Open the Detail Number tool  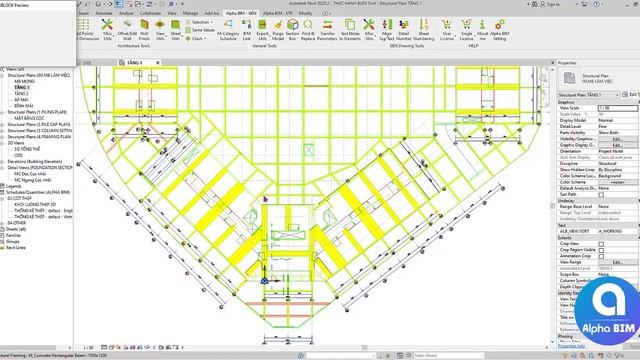(404, 29)
